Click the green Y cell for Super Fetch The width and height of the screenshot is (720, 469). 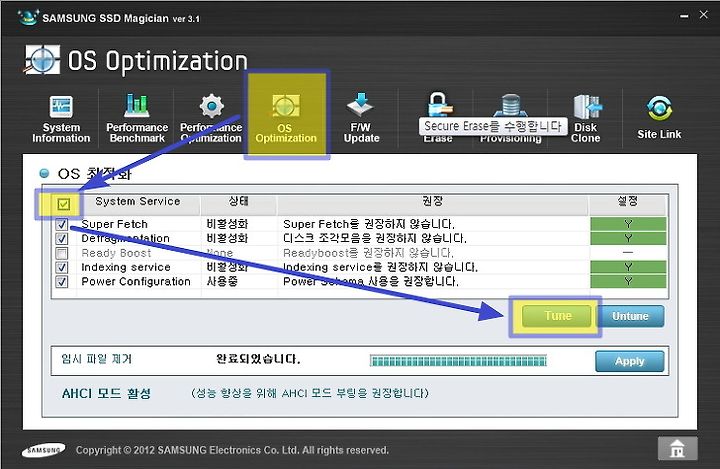point(628,224)
